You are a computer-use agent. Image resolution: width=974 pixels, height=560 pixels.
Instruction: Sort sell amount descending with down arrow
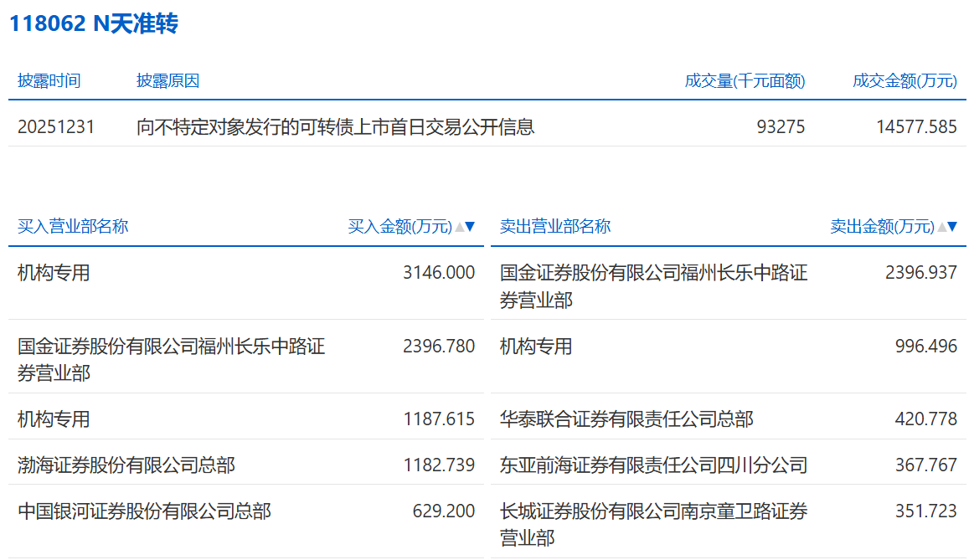(x=952, y=227)
